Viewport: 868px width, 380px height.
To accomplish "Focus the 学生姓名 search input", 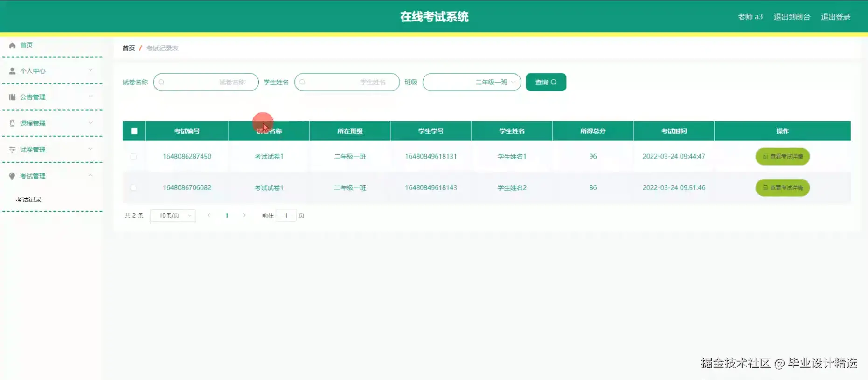I will (347, 82).
